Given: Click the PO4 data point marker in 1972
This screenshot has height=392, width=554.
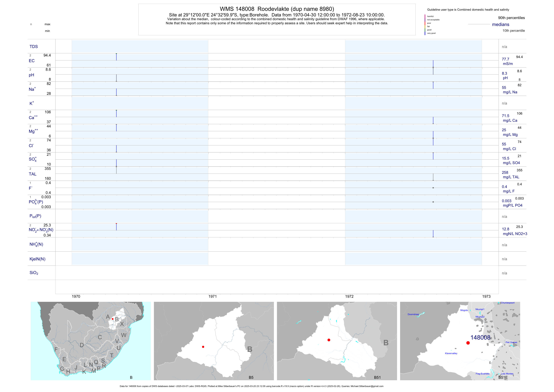Looking at the screenshot, I should 433,202.
